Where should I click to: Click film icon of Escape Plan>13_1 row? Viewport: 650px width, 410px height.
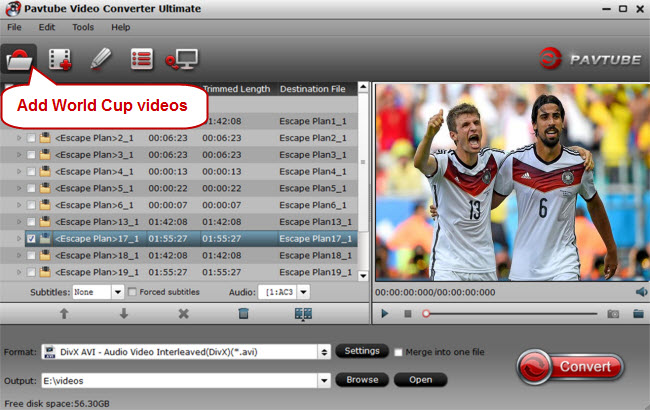click(x=45, y=222)
